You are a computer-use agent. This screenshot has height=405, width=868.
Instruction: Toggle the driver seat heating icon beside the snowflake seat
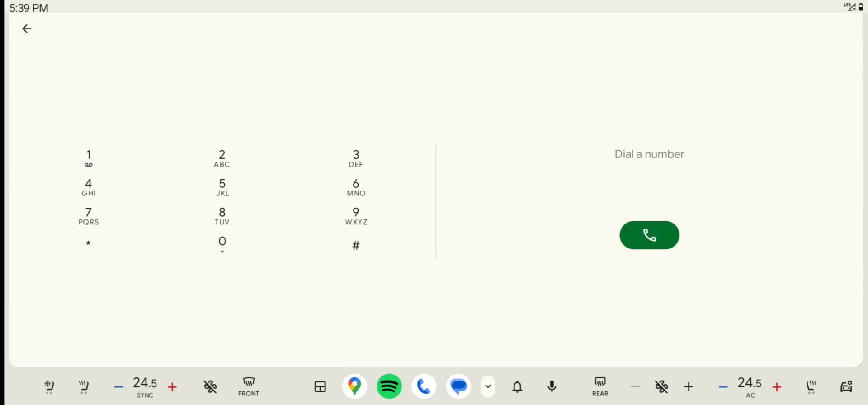click(x=84, y=387)
